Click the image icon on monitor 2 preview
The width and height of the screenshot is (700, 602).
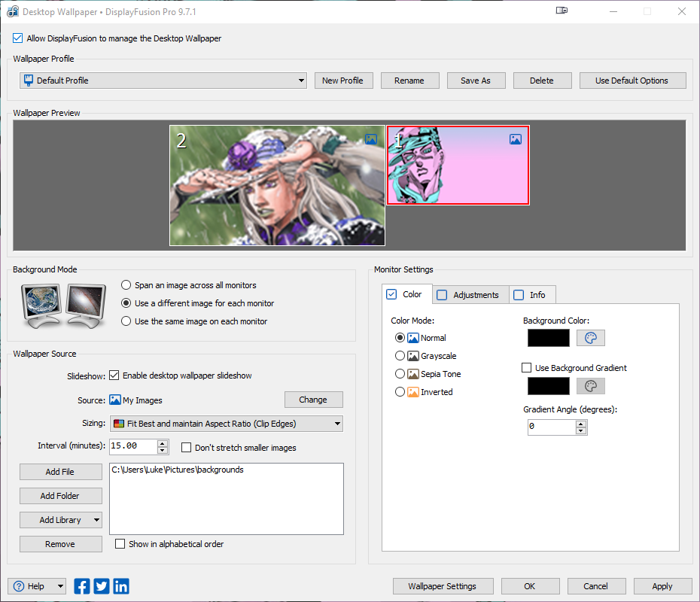[371, 139]
